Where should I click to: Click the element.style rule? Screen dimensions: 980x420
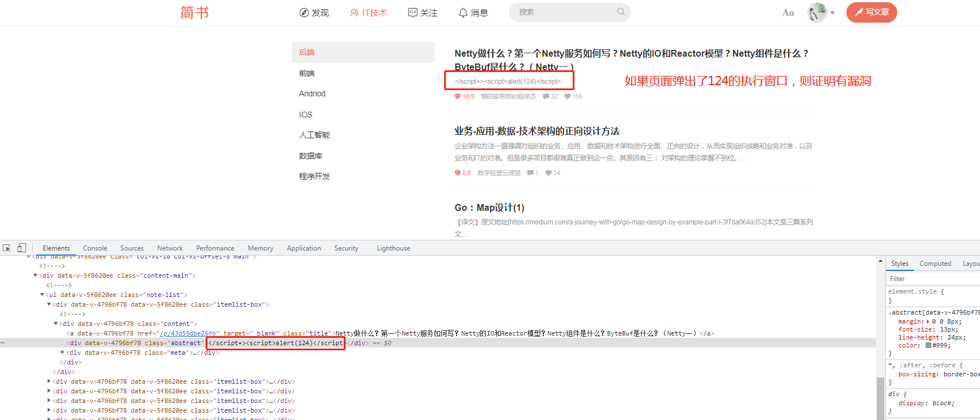click(916, 292)
